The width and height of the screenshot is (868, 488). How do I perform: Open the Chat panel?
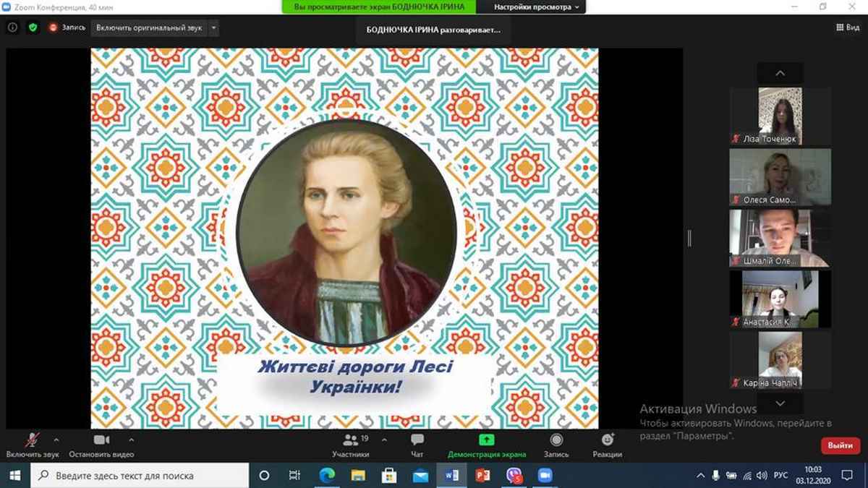point(417,440)
